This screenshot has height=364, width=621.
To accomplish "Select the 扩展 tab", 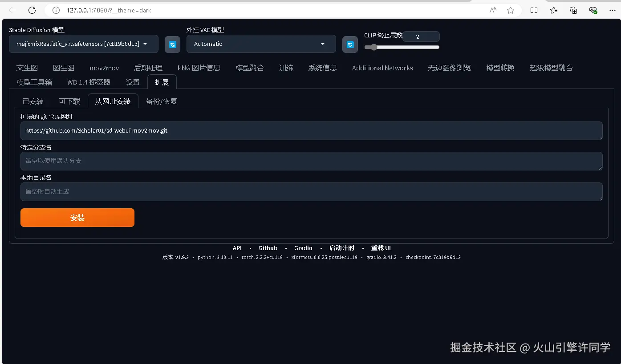I will 162,82.
